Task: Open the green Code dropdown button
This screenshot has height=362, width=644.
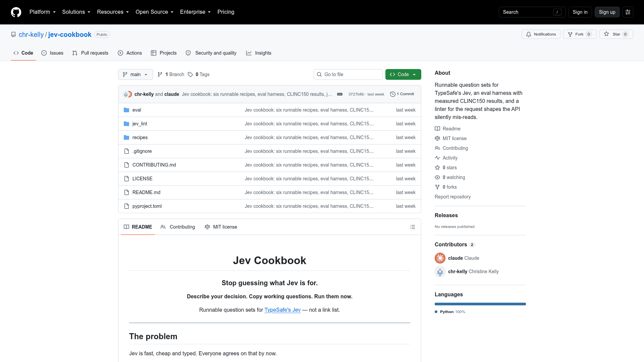Action: (403, 74)
